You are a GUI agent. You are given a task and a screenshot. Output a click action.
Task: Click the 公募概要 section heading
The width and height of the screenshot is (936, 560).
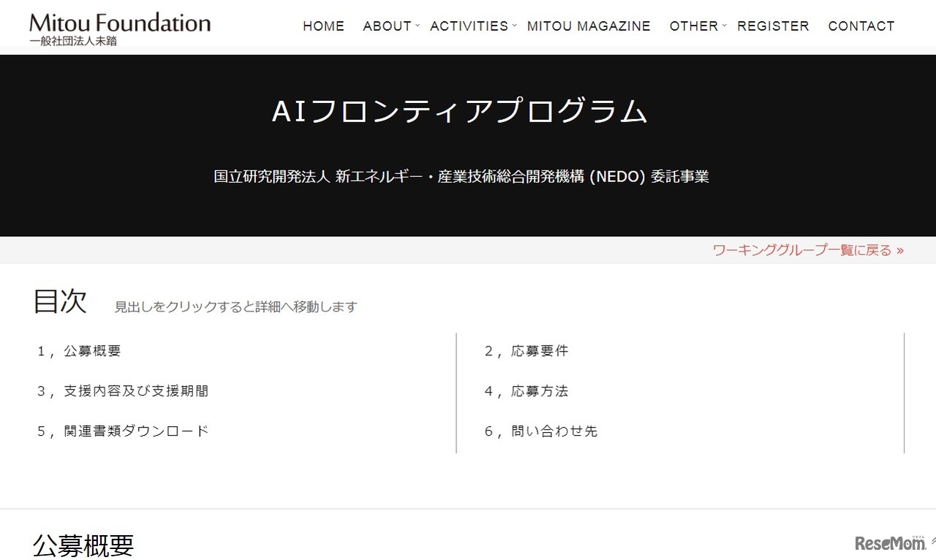point(81,545)
